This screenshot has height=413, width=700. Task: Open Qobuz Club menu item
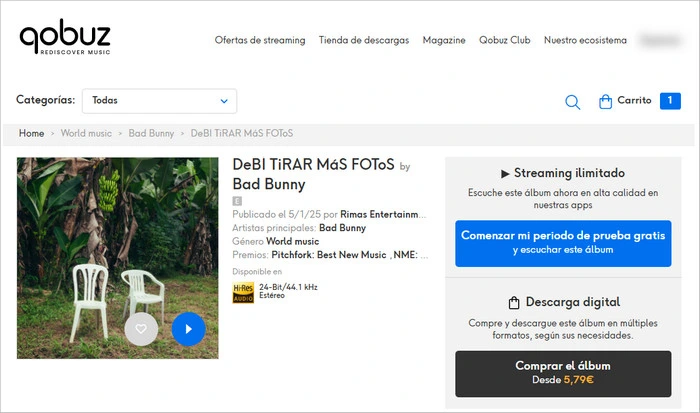click(504, 40)
